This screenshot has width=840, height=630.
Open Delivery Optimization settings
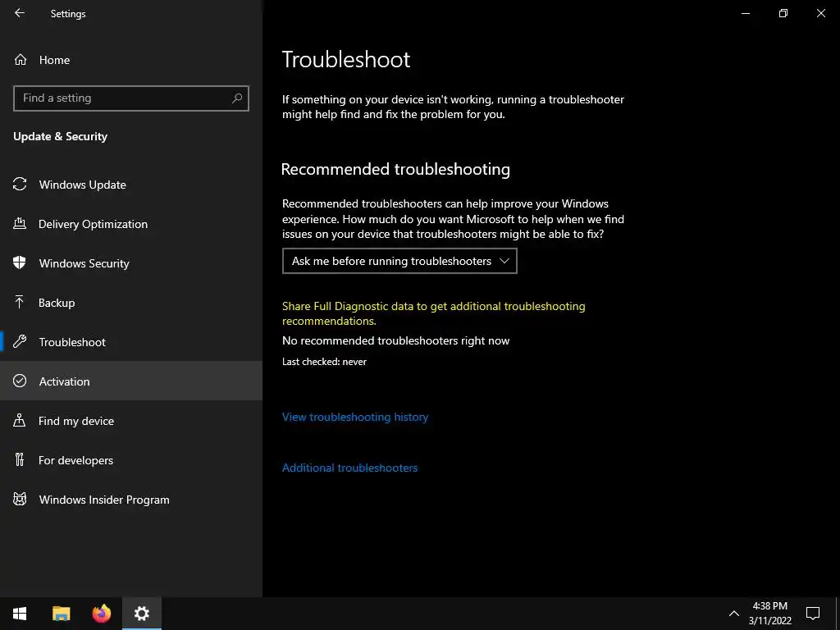pyautogui.click(x=131, y=224)
